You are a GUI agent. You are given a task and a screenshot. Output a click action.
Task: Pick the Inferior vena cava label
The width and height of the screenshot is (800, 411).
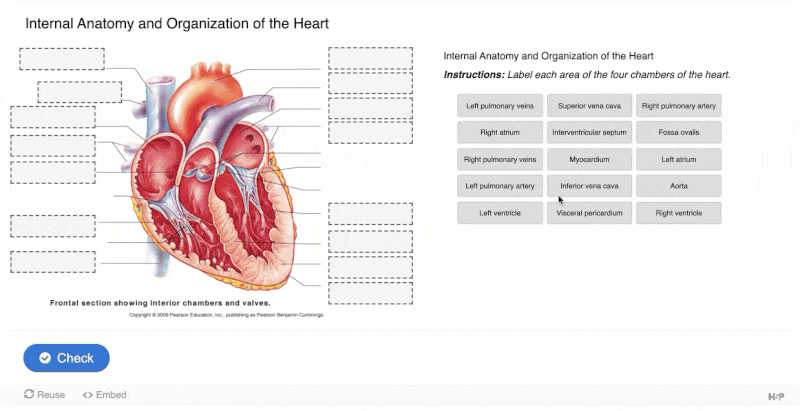click(589, 186)
